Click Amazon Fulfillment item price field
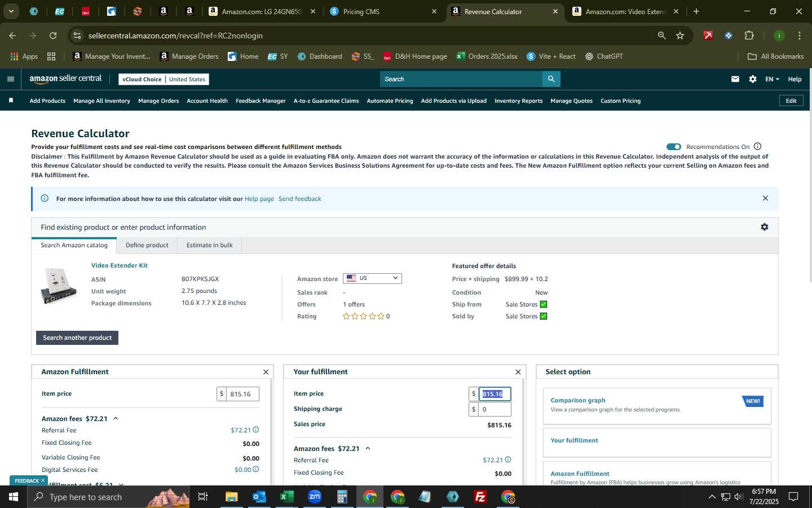Image resolution: width=812 pixels, height=508 pixels. click(x=242, y=394)
